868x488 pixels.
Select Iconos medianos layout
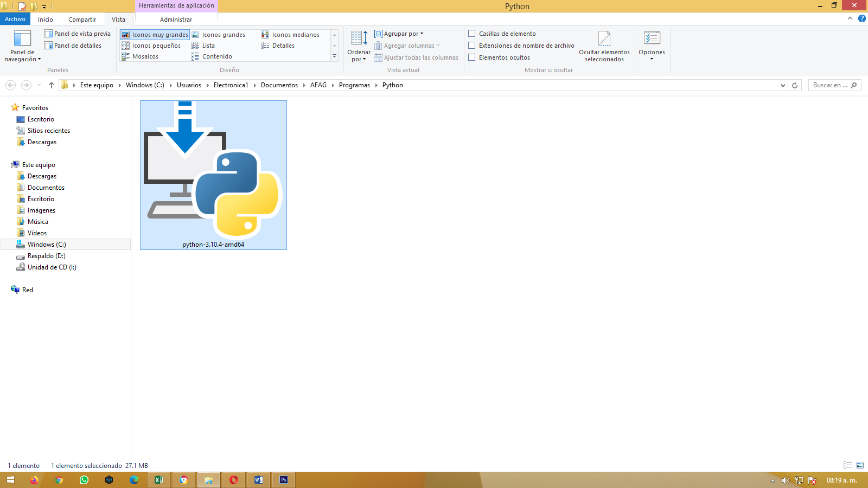(x=291, y=35)
